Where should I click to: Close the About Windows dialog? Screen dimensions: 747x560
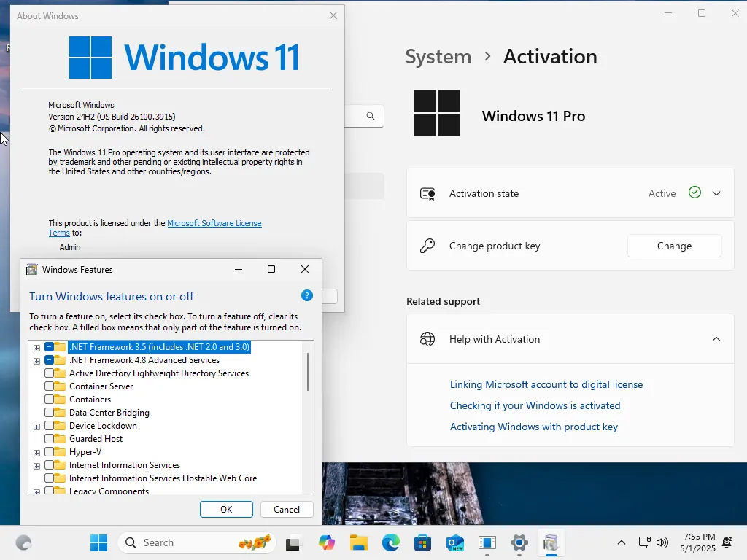pos(333,16)
